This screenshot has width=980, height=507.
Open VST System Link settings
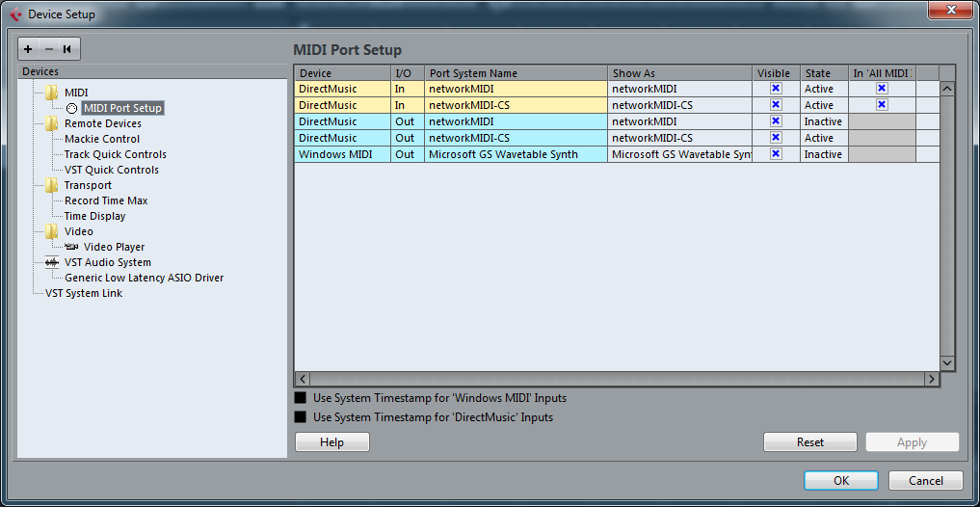84,293
